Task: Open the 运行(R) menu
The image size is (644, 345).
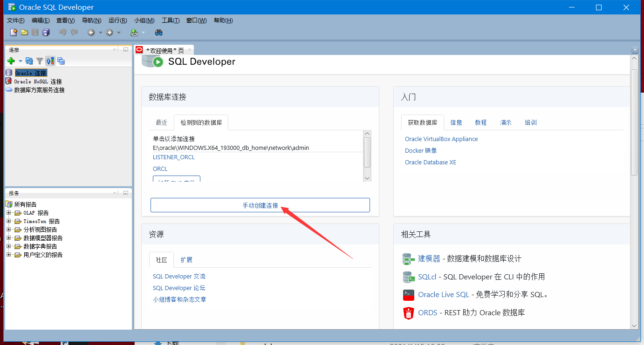Action: coord(117,20)
